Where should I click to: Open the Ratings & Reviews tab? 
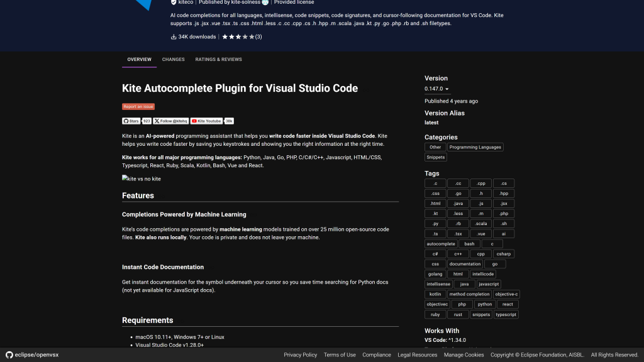(x=218, y=60)
